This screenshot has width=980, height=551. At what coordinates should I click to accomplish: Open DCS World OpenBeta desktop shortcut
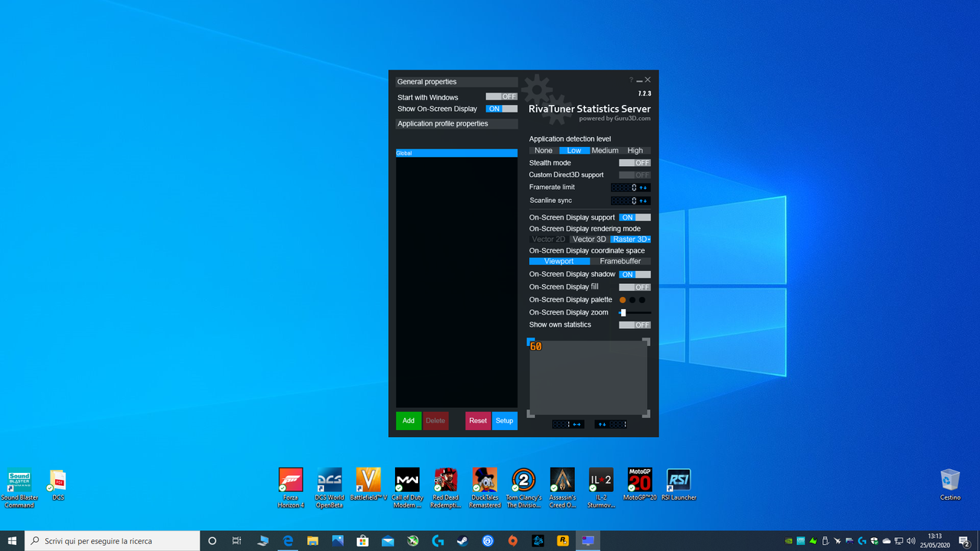tap(329, 487)
